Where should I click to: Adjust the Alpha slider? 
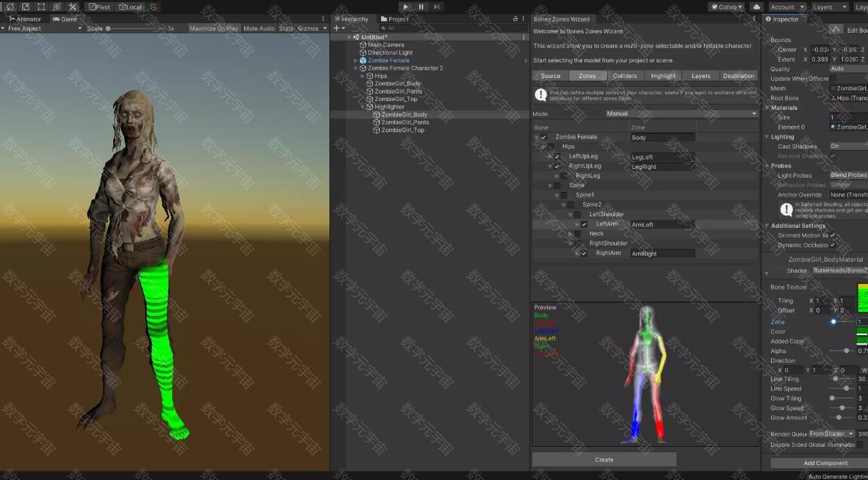(x=841, y=351)
